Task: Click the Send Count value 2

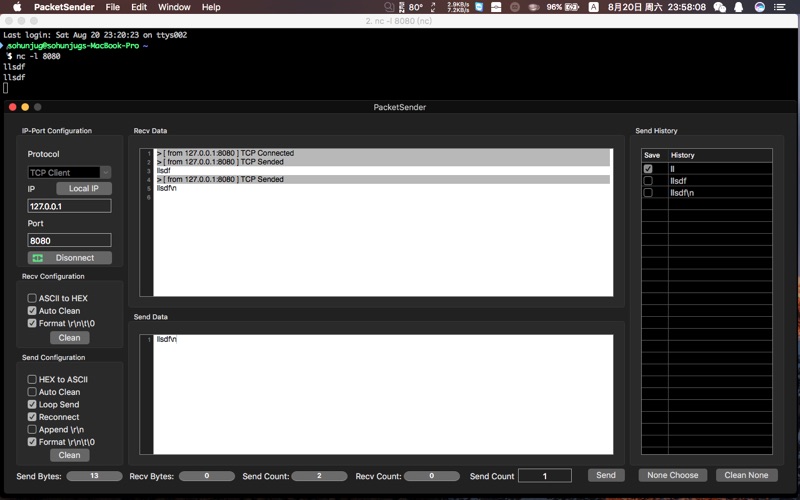Action: click(x=319, y=476)
